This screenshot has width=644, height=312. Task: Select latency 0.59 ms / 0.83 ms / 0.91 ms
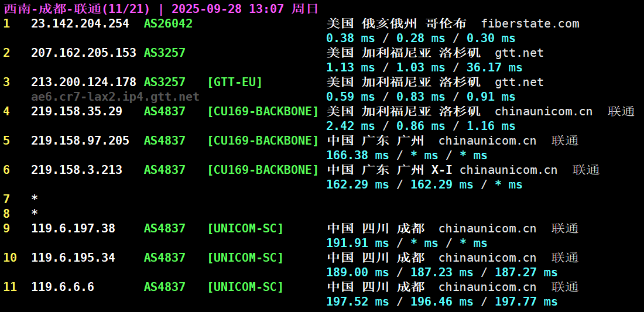click(420, 97)
